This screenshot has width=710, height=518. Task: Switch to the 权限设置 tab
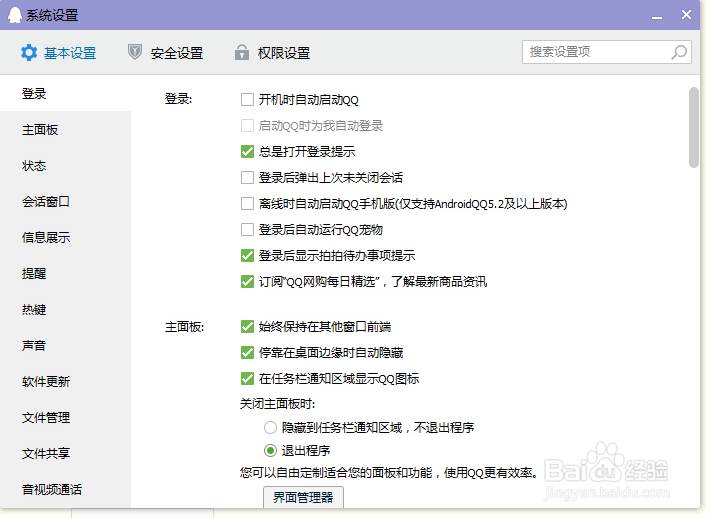273,53
